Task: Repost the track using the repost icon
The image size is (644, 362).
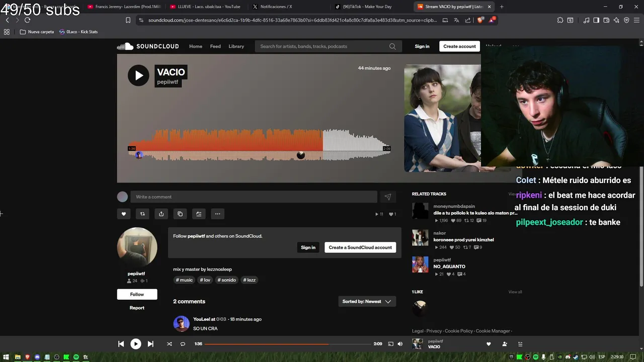Action: pyautogui.click(x=142, y=214)
